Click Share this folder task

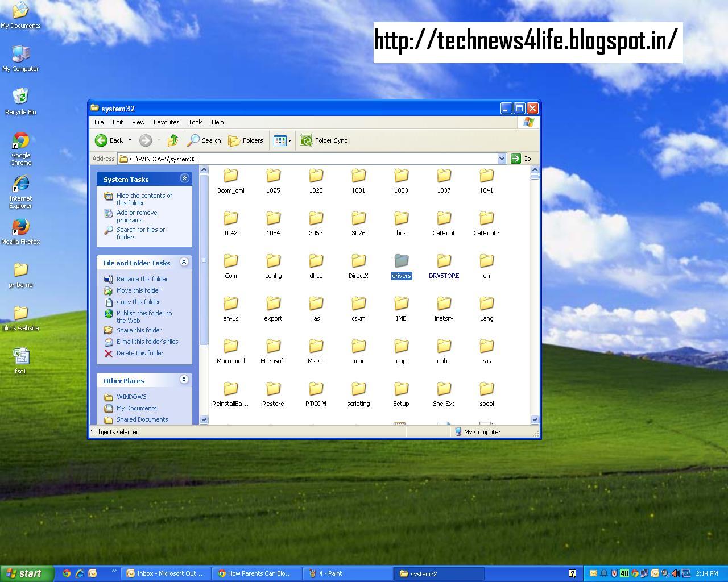[139, 330]
